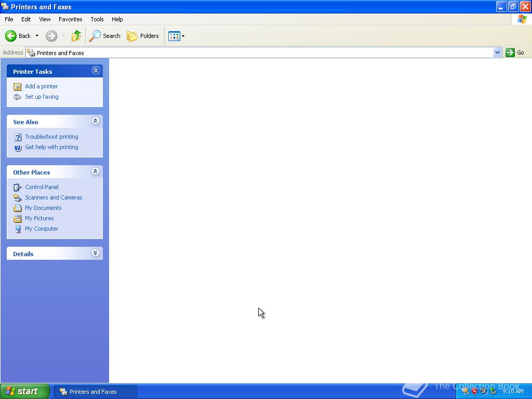The width and height of the screenshot is (532, 399).
Task: Open the Address bar dropdown list
Action: [497, 52]
